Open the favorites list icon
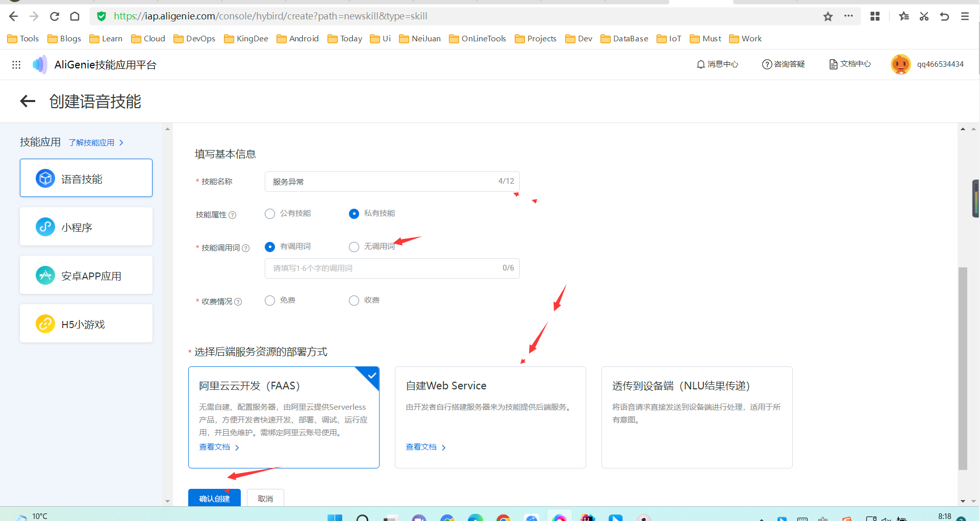Viewport: 980px width, 521px height. point(904,16)
